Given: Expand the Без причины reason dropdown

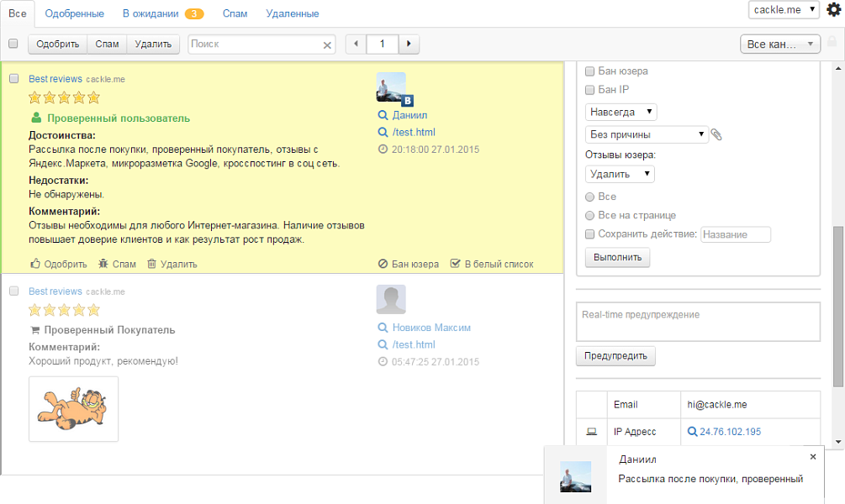Looking at the screenshot, I should tap(647, 134).
